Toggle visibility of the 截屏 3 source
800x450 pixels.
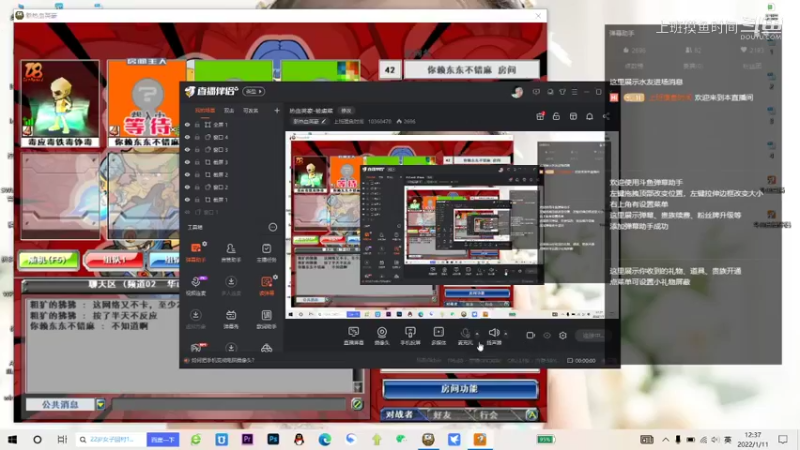click(187, 162)
